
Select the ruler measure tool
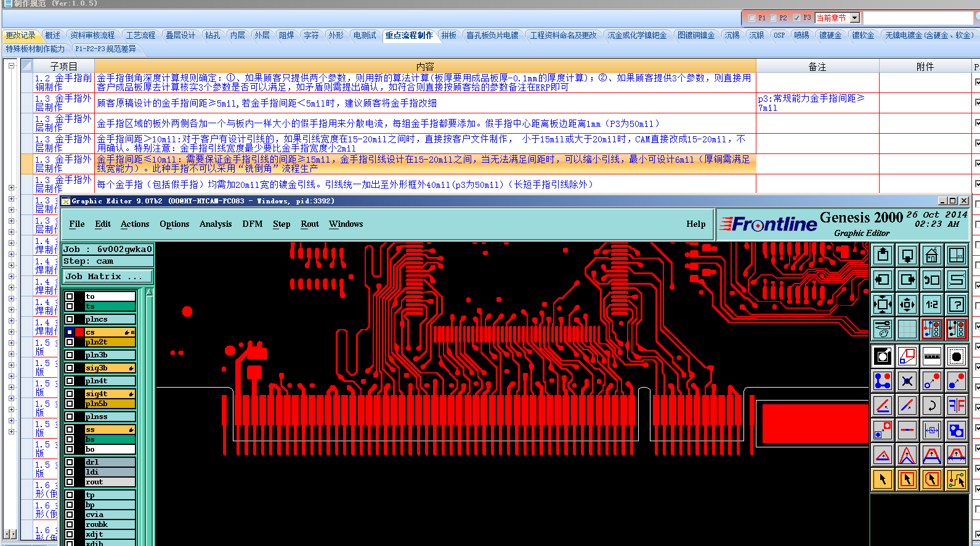point(932,356)
